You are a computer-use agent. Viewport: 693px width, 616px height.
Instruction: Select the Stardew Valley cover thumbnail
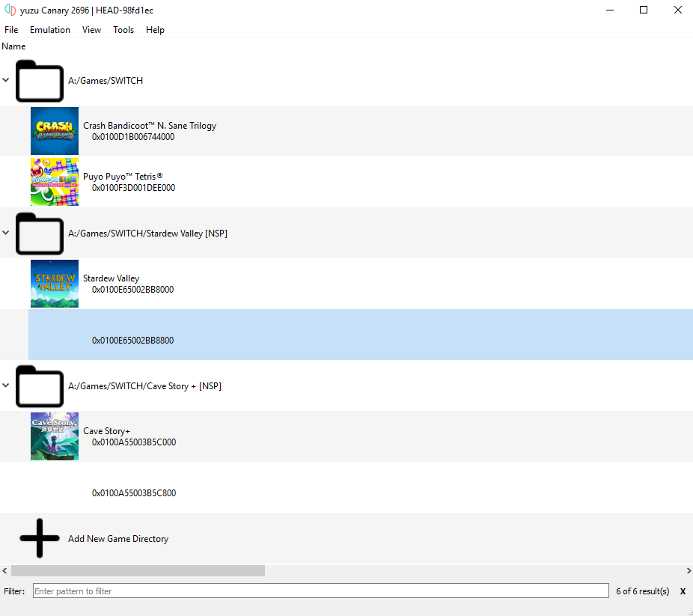55,284
